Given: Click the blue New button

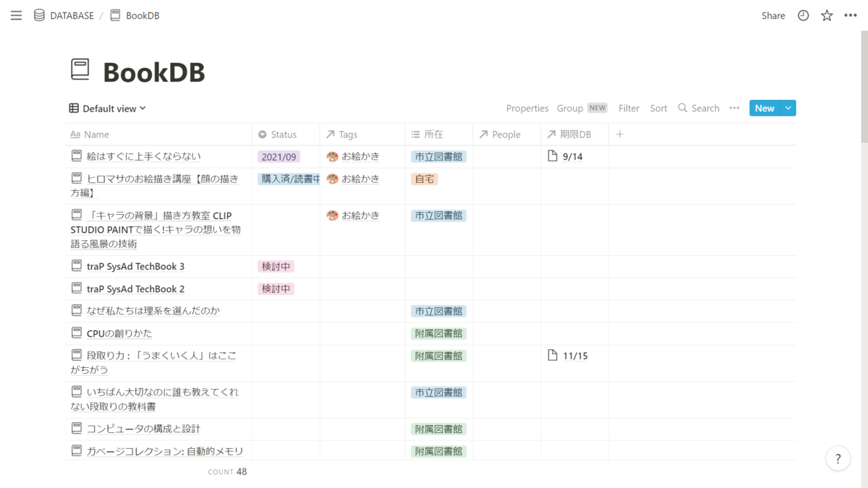Looking at the screenshot, I should pos(765,108).
